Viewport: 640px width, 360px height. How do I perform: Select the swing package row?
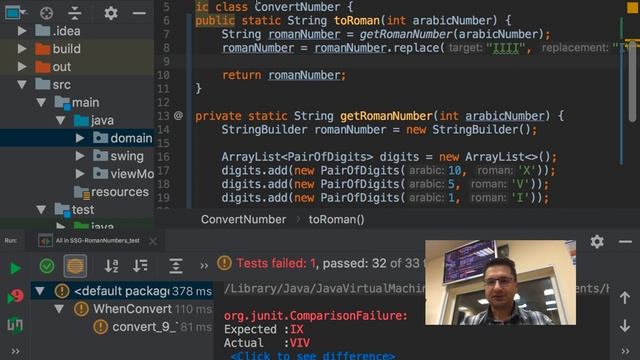(77, 156)
